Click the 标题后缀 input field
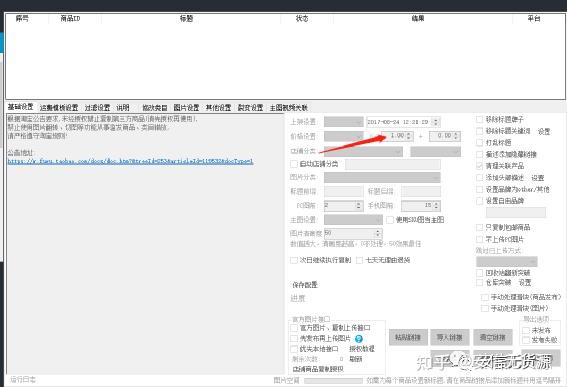The image size is (567, 387). (421, 191)
